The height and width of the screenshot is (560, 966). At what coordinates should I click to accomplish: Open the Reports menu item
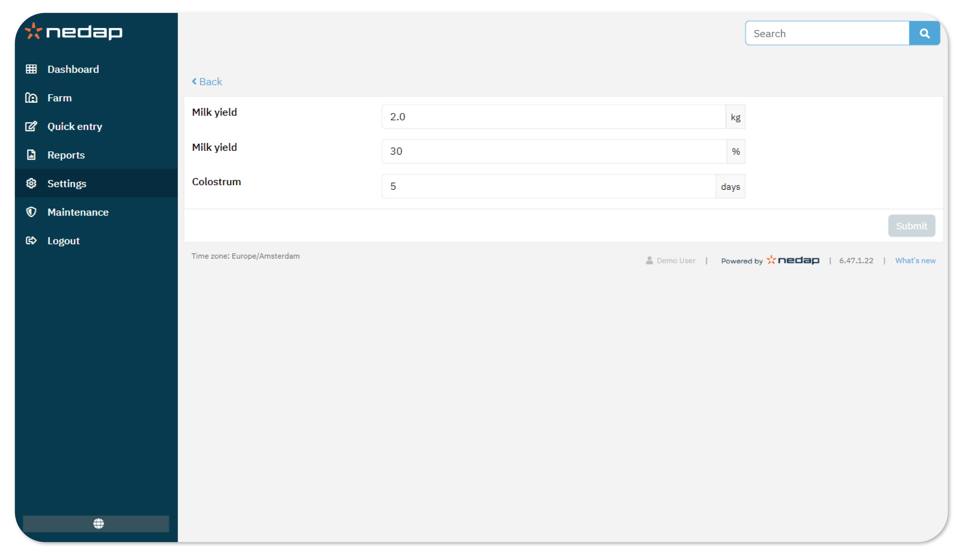click(x=66, y=155)
